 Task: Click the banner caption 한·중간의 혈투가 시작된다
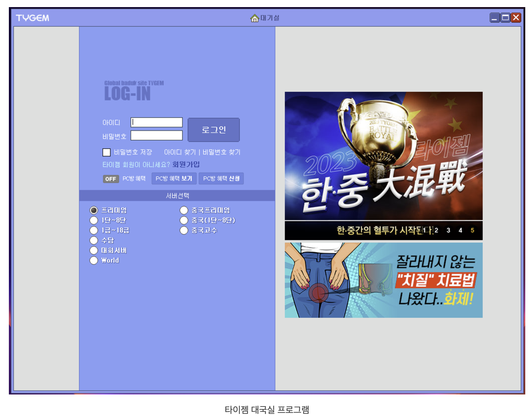pos(385,231)
